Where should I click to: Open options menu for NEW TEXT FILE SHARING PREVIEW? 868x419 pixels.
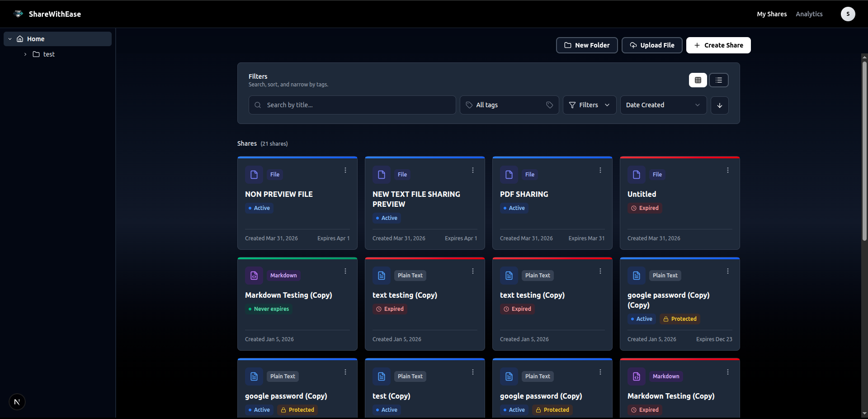tap(473, 170)
